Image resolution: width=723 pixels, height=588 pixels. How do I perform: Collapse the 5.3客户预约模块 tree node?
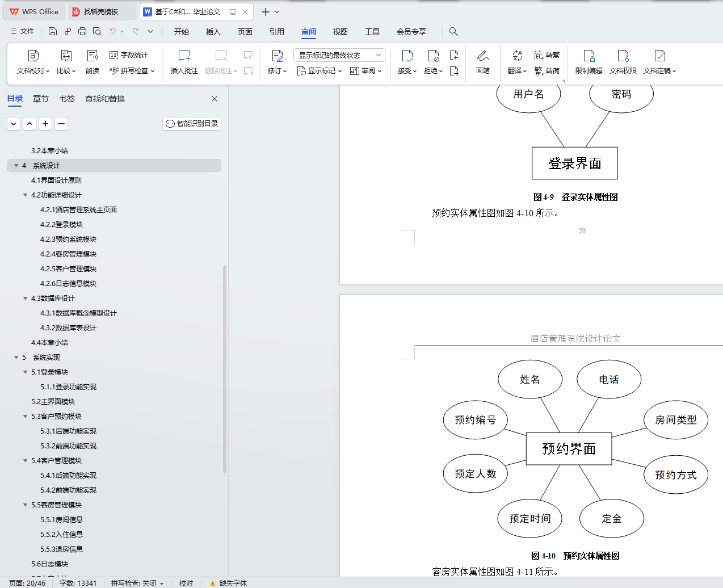coord(25,417)
